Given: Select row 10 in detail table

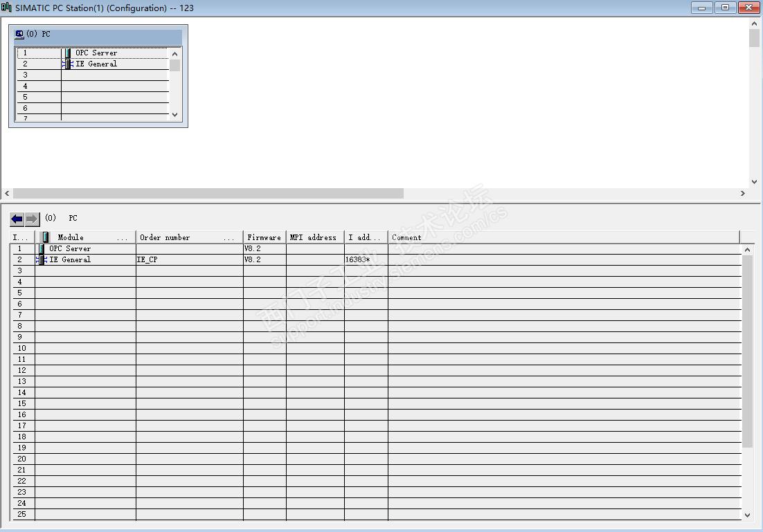Looking at the screenshot, I should click(377, 348).
